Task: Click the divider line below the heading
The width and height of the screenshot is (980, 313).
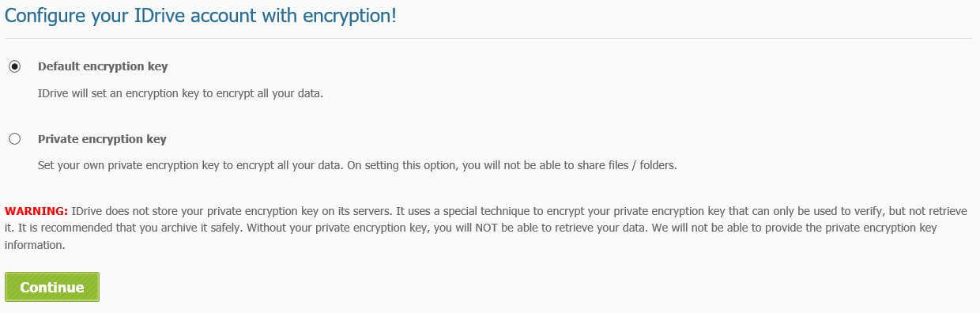Action: click(x=488, y=38)
